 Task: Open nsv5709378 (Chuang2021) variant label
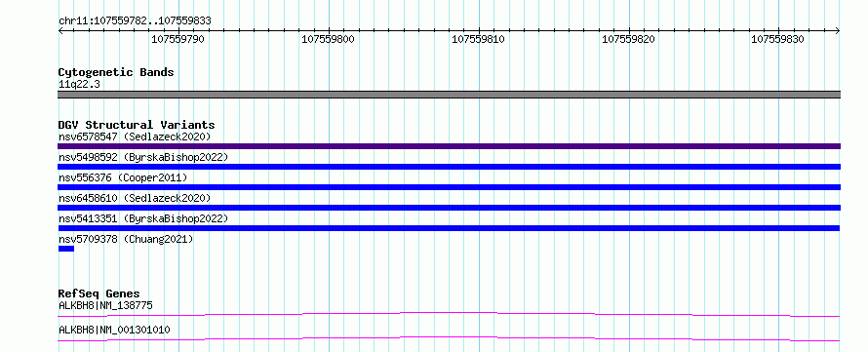click(126, 239)
